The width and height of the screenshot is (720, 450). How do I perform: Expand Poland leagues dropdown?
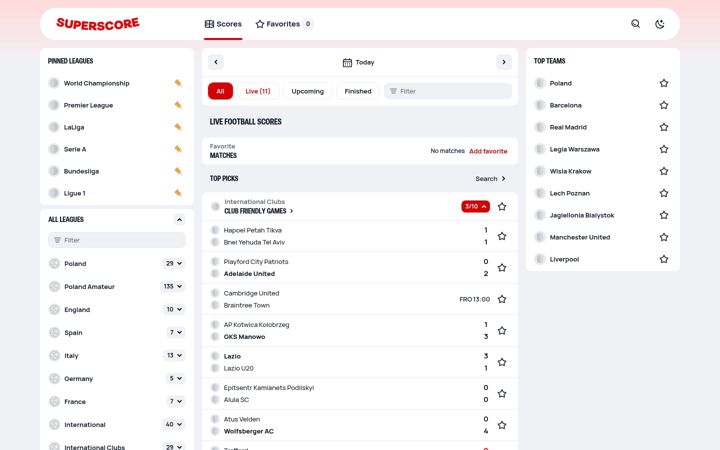pos(174,264)
